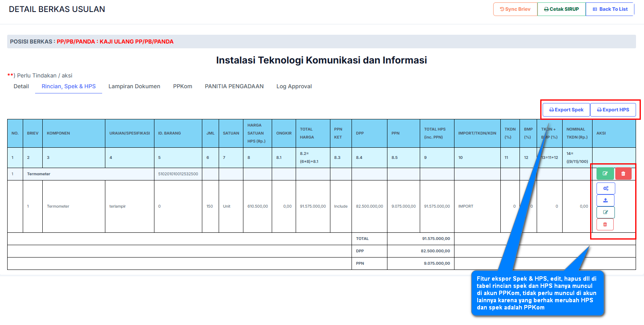
Task: Click the Export HPS button
Action: pyautogui.click(x=613, y=110)
